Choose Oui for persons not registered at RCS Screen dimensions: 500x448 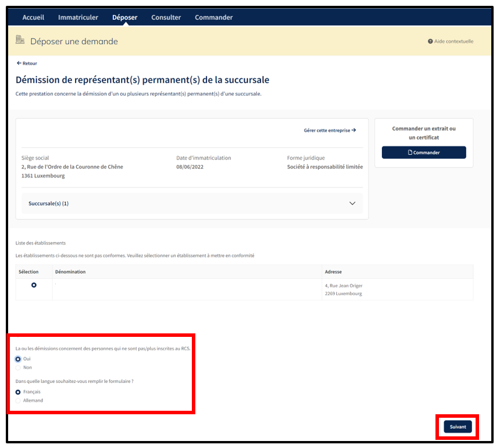(18, 359)
